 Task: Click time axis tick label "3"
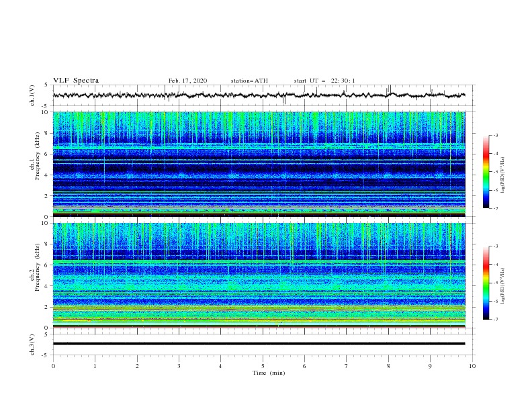click(179, 366)
